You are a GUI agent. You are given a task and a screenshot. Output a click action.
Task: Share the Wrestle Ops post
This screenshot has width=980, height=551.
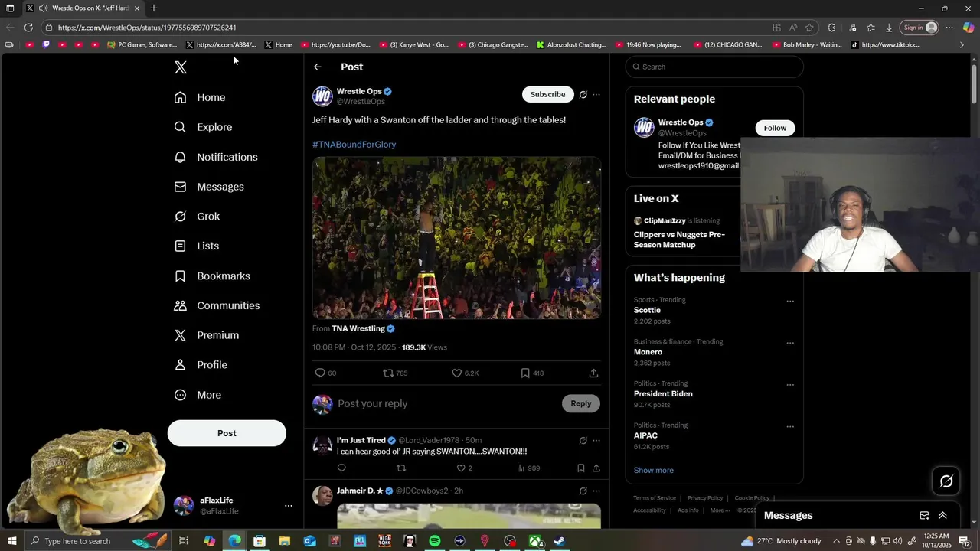click(x=593, y=373)
